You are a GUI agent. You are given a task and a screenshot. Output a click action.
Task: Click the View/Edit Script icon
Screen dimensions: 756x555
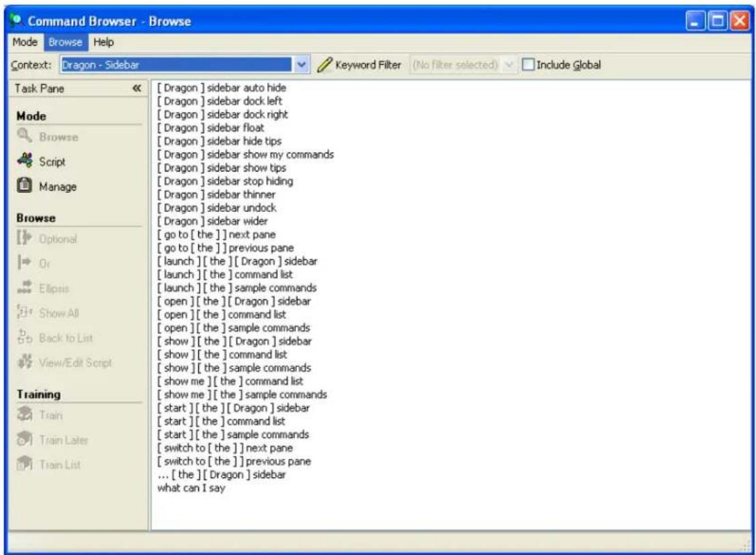click(25, 362)
